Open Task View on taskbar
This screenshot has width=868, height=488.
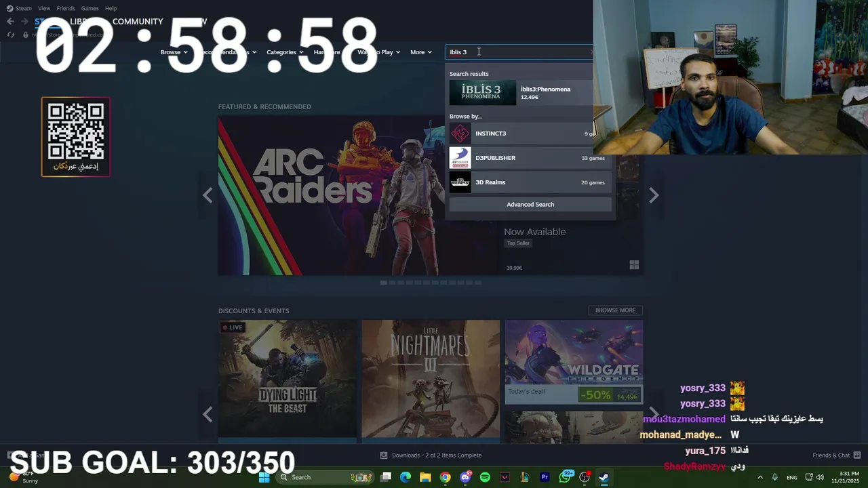tap(386, 477)
